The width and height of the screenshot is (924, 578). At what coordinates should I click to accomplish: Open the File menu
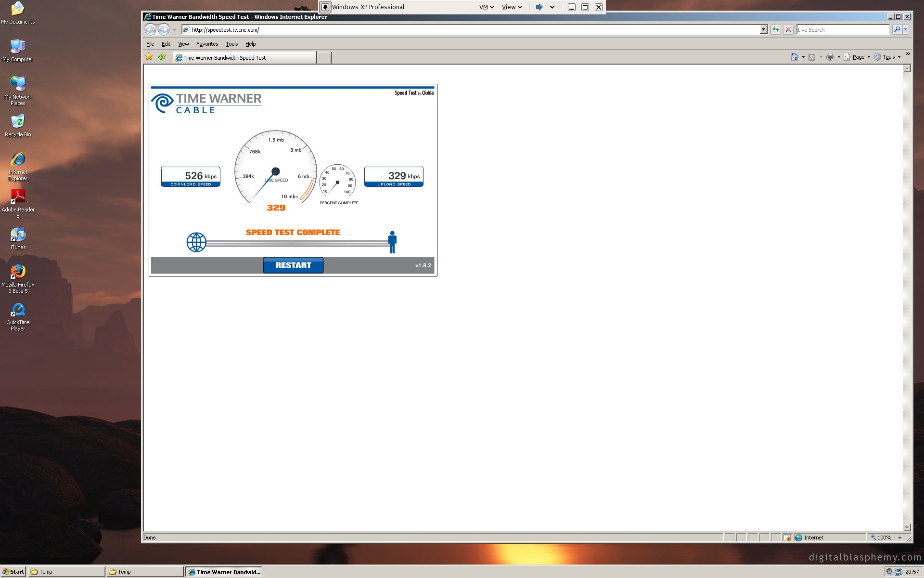coord(150,44)
